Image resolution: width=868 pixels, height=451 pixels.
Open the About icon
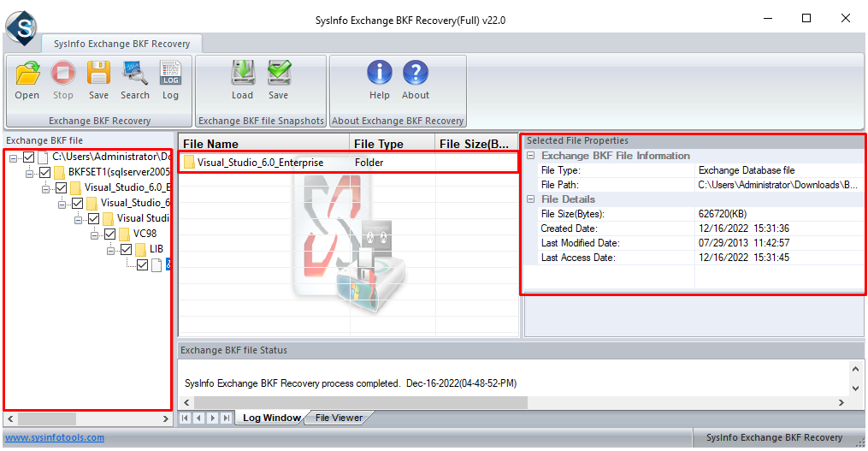coord(415,73)
